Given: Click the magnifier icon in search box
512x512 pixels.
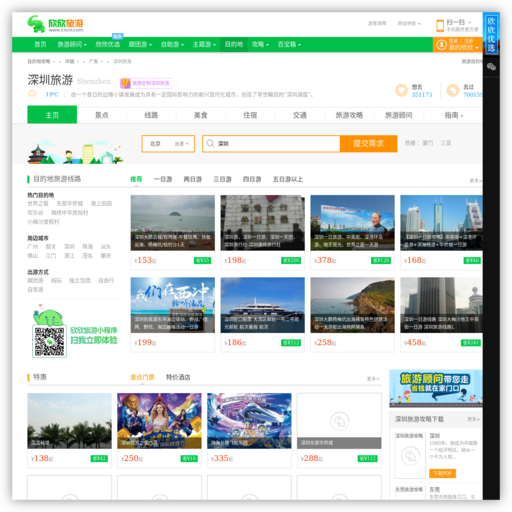Looking at the screenshot, I should point(210,143).
